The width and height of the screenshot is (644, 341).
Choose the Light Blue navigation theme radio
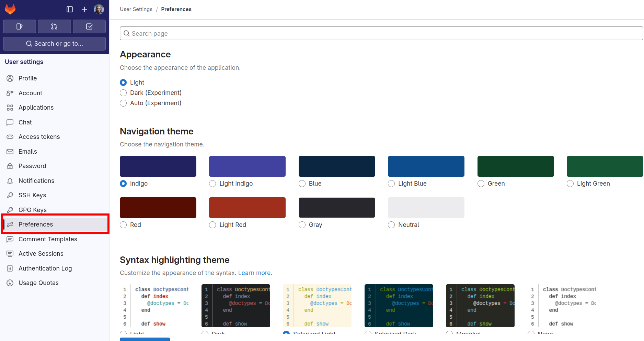point(391,184)
